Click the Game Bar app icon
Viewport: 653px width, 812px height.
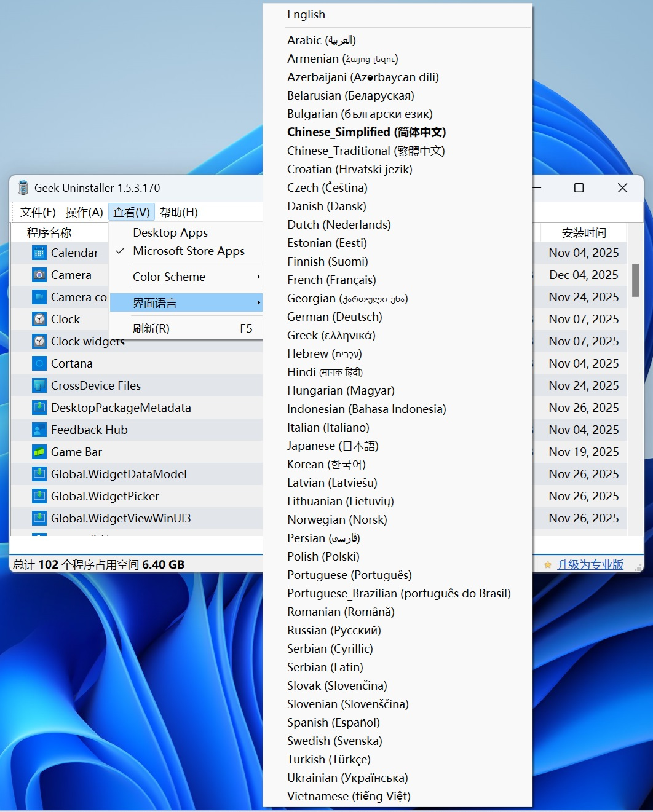39,451
